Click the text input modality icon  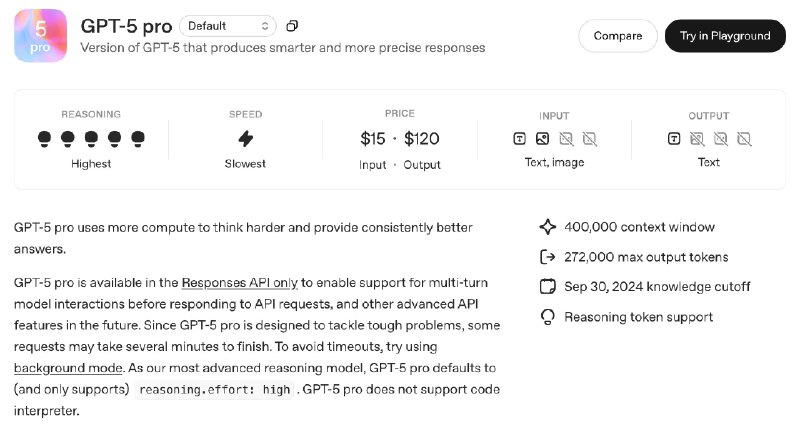click(520, 138)
